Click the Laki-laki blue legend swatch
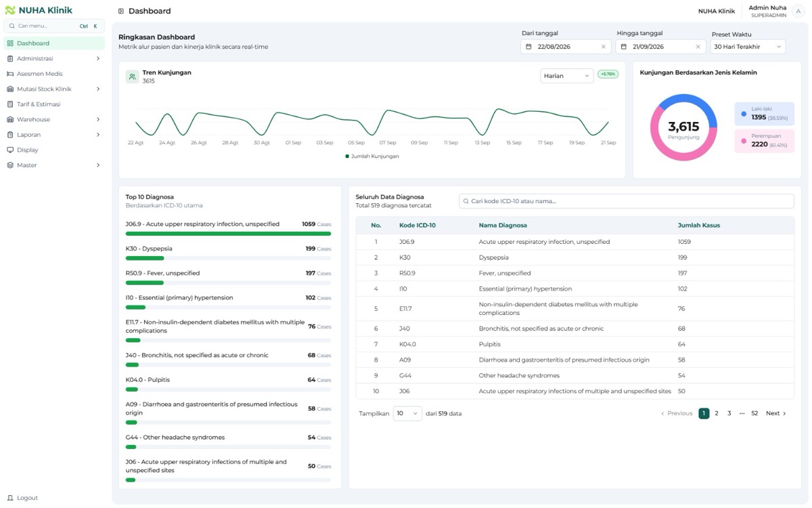 pos(744,114)
